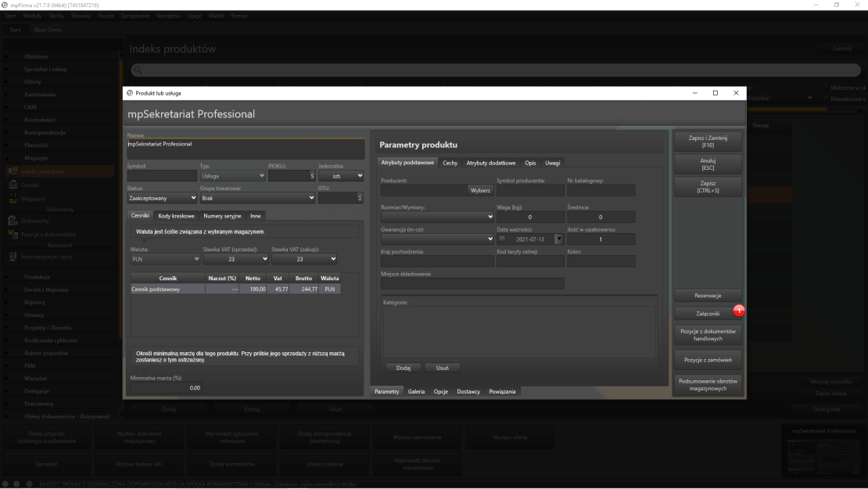This screenshot has width=868, height=489.
Task: Open the Waluta dropdown showing PLN
Action: 165,259
